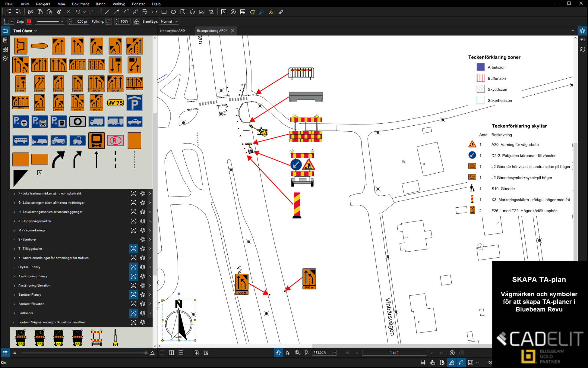Click the scissors Cut icon
Image resolution: width=588 pixels, height=368 pixels.
(x=30, y=12)
